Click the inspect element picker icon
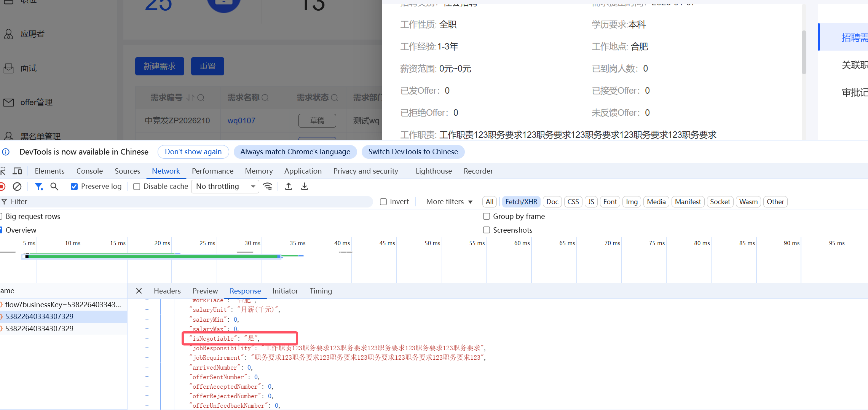 tap(3, 171)
